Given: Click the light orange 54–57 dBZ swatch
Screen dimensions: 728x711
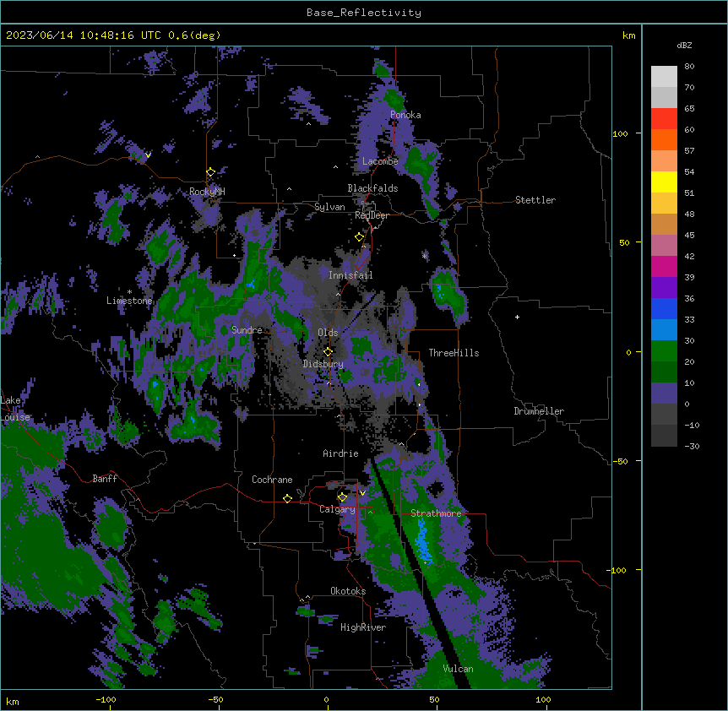Looking at the screenshot, I should [664, 161].
